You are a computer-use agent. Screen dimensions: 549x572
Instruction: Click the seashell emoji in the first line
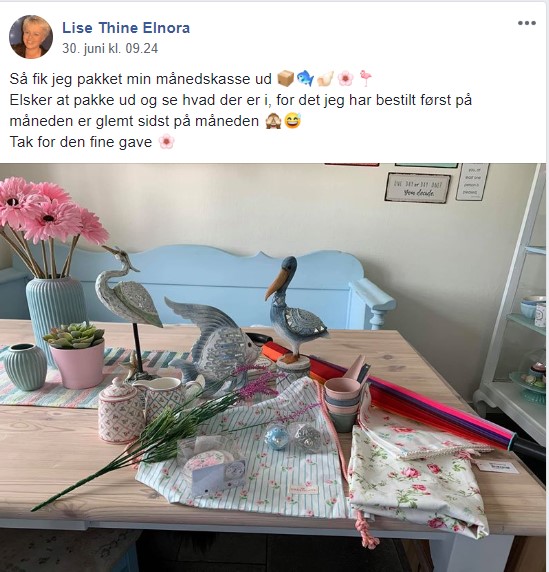[325, 78]
